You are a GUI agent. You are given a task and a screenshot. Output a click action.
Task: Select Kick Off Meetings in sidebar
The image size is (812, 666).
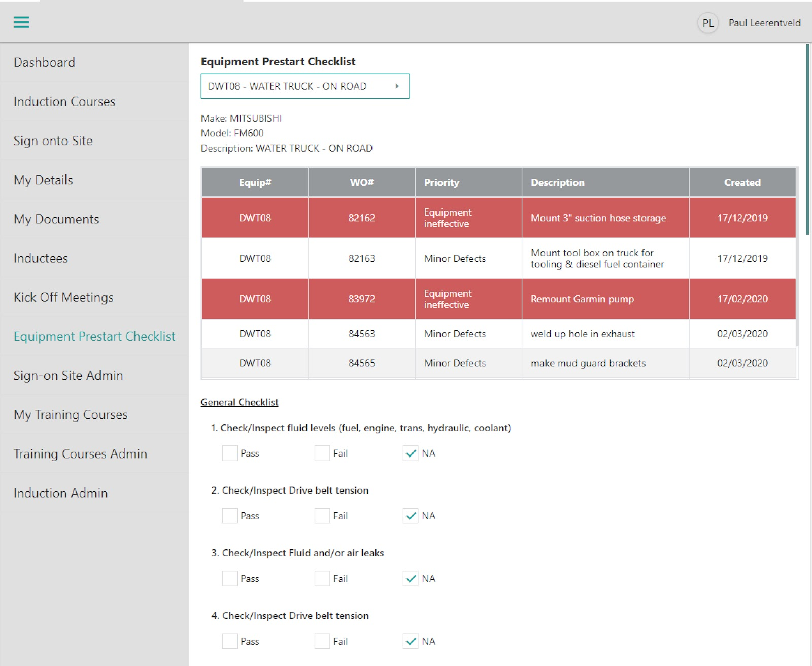click(63, 297)
